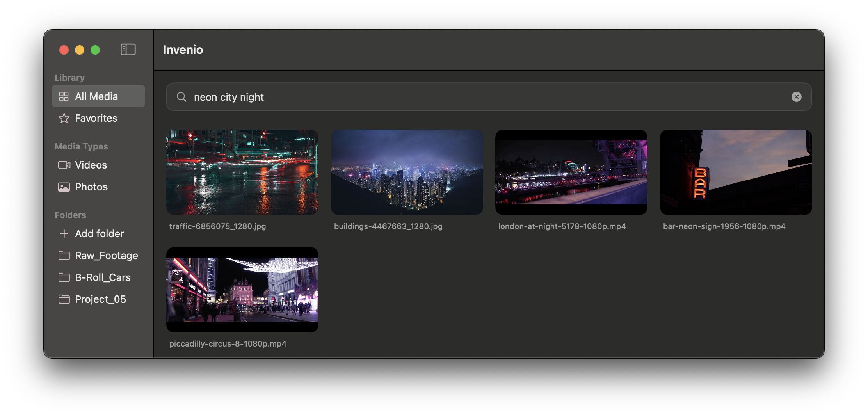Click filename buildings-4467663_1280.jpg
Viewport: 868px width, 416px height.
coord(388,226)
